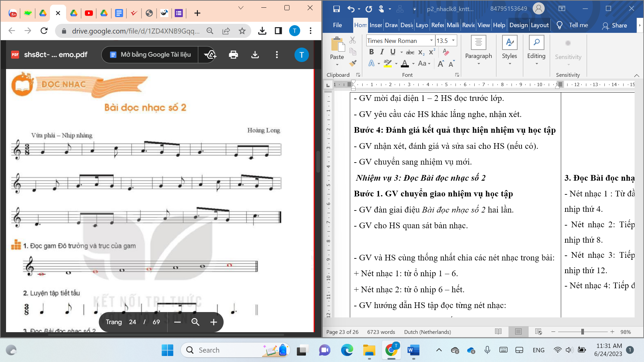Open Microsoft Edge from taskbar
The height and width of the screenshot is (362, 644).
click(x=347, y=350)
